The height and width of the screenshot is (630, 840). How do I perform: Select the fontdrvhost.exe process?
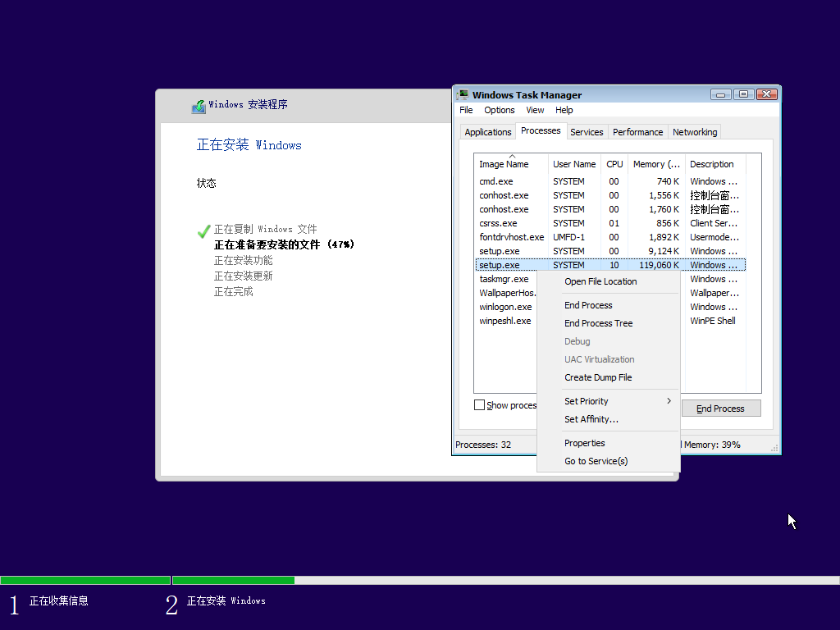click(610, 237)
